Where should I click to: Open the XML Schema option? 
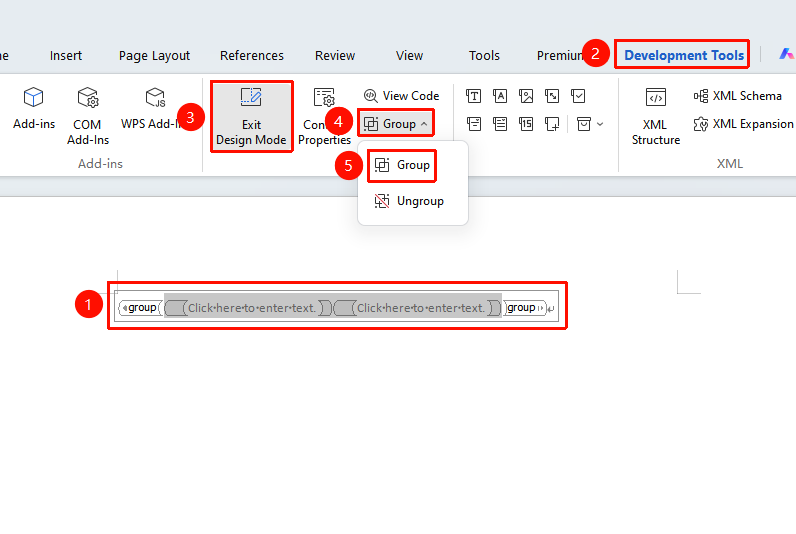738,96
